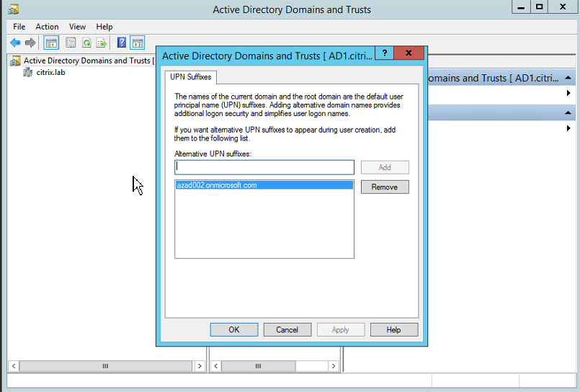Click the Properties toolbar icon
580x392 pixels.
point(71,43)
